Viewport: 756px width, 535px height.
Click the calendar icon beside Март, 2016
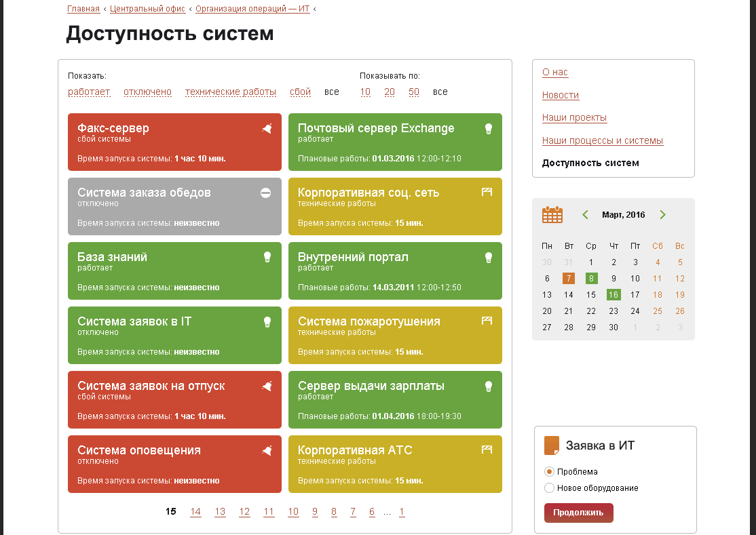click(x=552, y=215)
